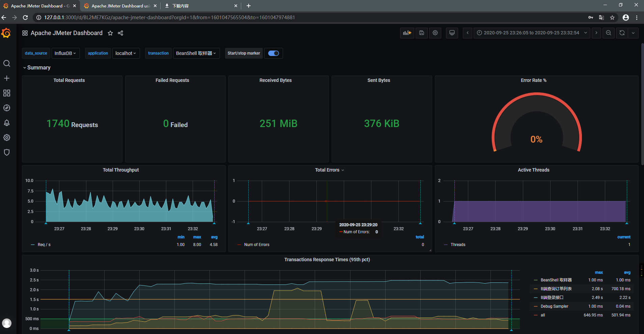Screen dimensions: 644x334
Task: Open the localhot application dropdown
Action: [x=126, y=53]
